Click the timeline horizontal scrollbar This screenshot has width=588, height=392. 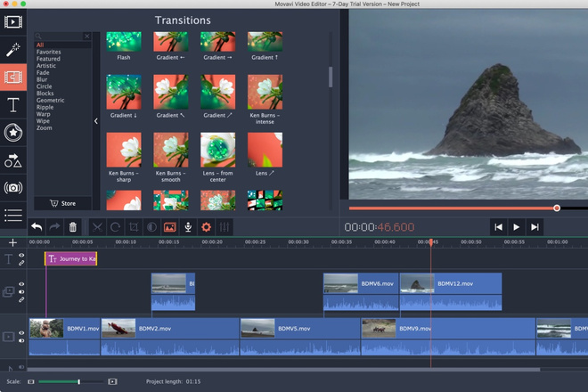[x=284, y=370]
